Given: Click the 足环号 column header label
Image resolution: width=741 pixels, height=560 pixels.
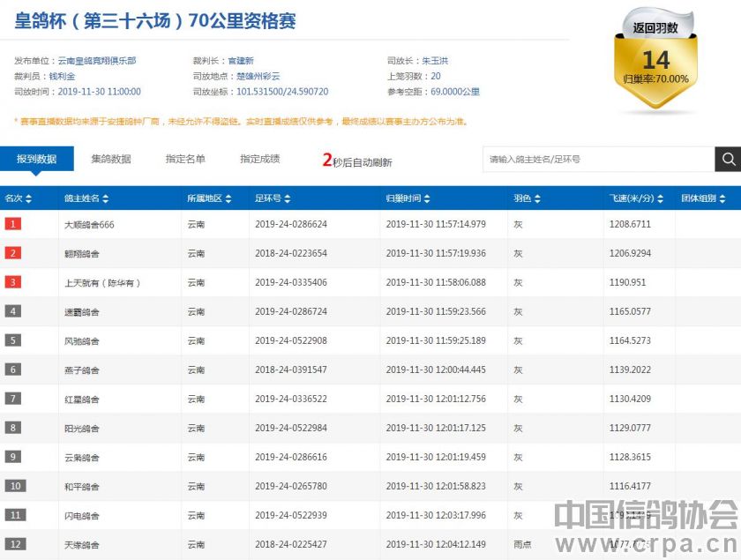Looking at the screenshot, I should pyautogui.click(x=268, y=198).
